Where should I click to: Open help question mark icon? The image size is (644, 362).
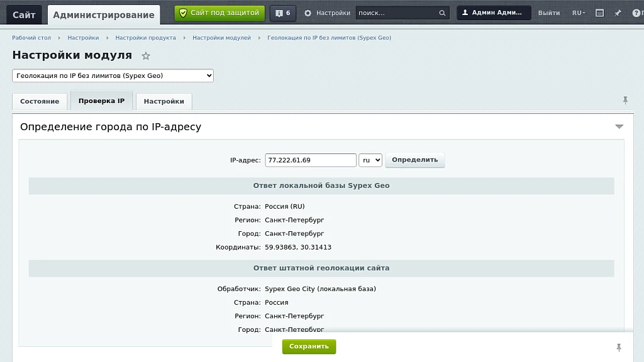(x=636, y=13)
